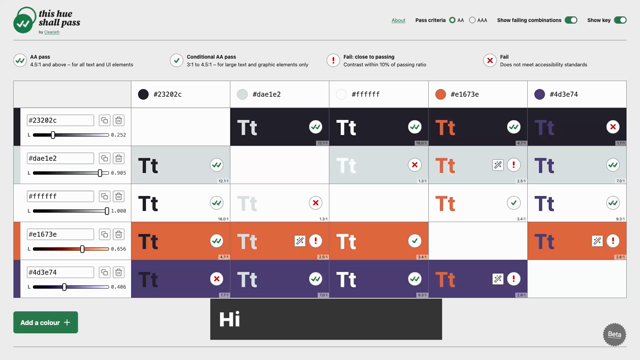Viewport: 640px width, 360px height.
Task: Copy the #e1673e colour row
Action: (104, 234)
